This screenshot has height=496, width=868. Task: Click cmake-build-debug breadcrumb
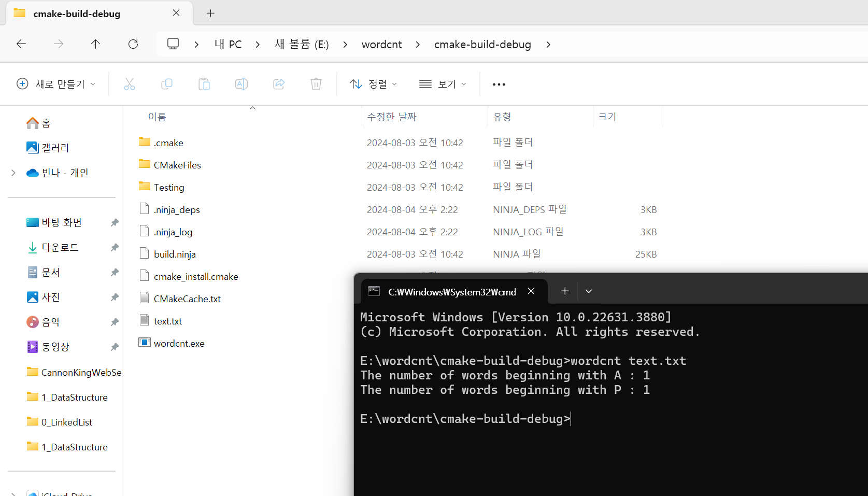[482, 45]
